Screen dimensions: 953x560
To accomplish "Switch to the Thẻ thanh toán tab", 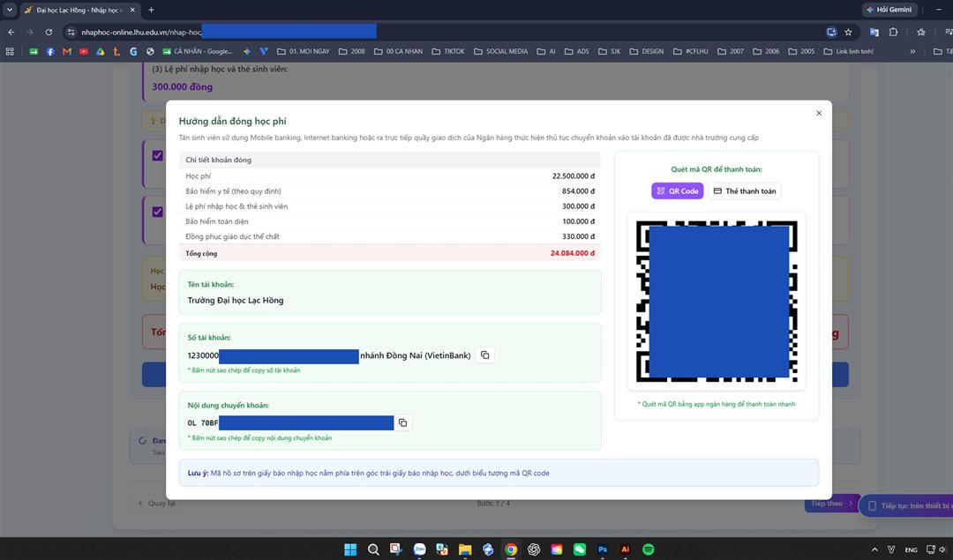I will pyautogui.click(x=745, y=190).
